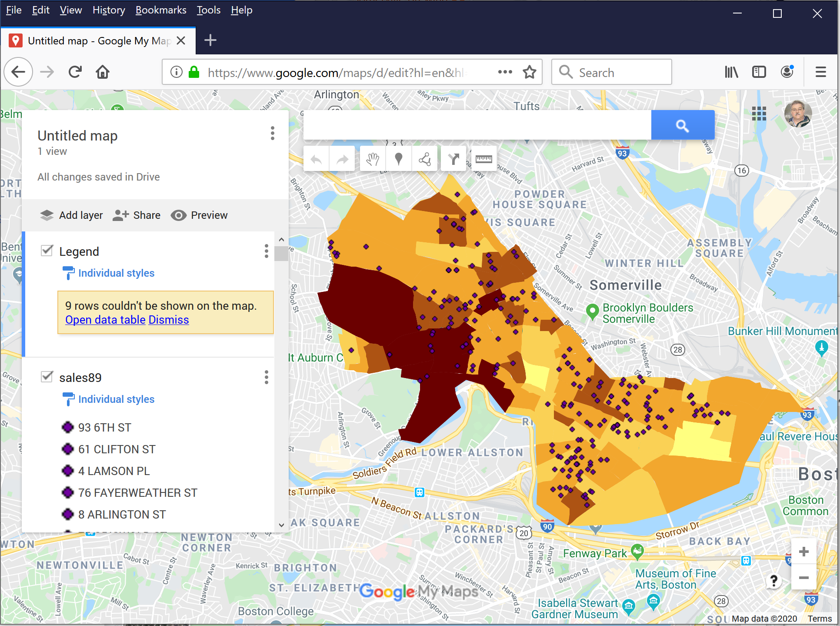Zoom in with the plus button
Screen dimensions: 840x626
(803, 552)
